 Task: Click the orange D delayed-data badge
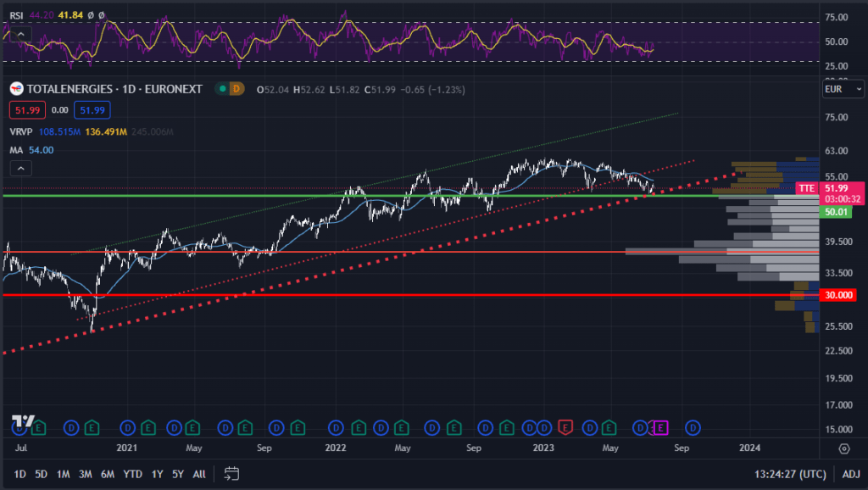tap(237, 88)
